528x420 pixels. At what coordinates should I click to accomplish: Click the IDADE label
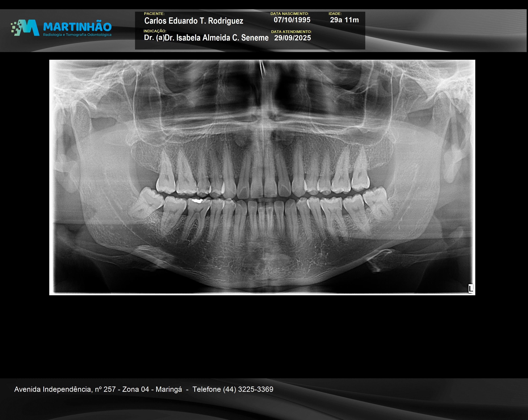point(335,14)
